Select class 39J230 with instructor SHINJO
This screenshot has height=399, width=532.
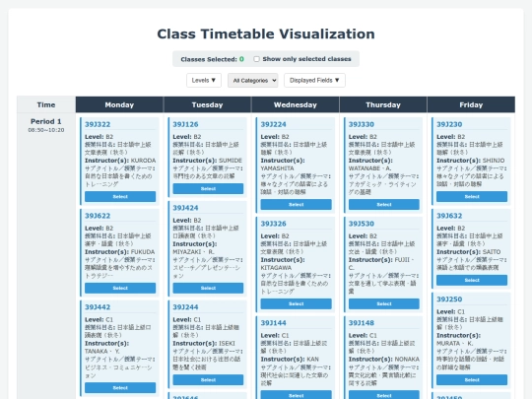[472, 196]
